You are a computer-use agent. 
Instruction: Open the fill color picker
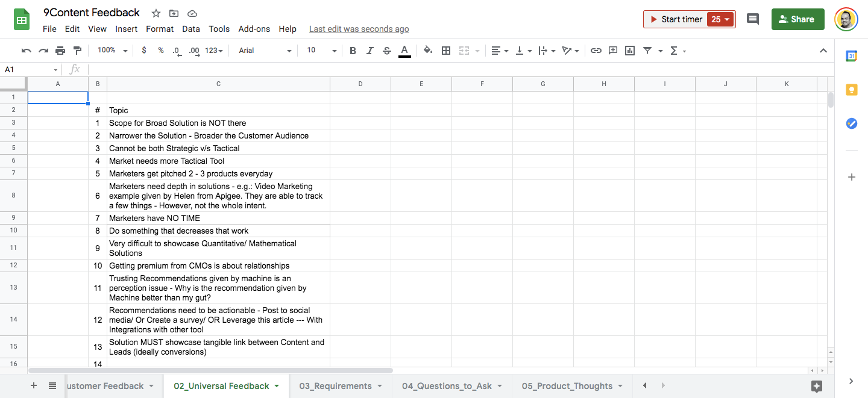pyautogui.click(x=428, y=51)
